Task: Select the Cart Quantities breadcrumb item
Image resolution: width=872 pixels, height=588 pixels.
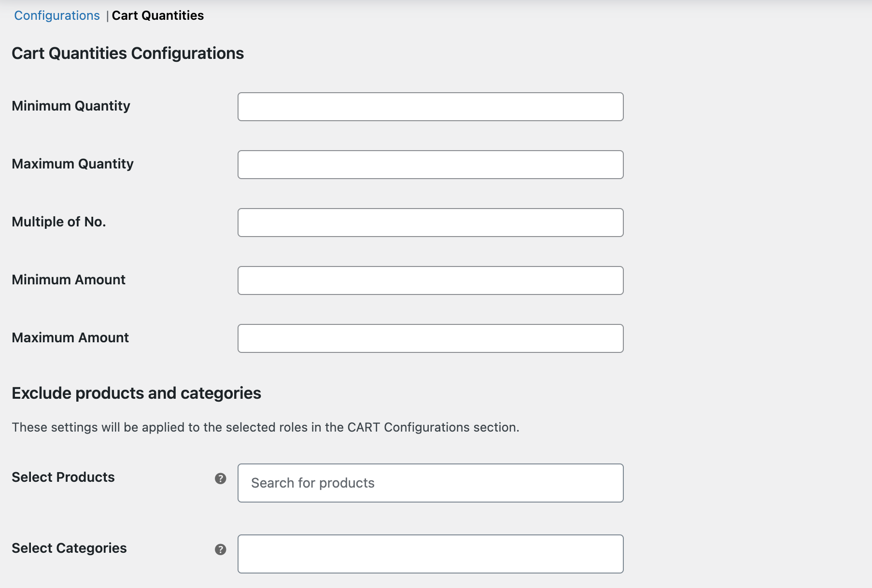Action: (x=157, y=15)
